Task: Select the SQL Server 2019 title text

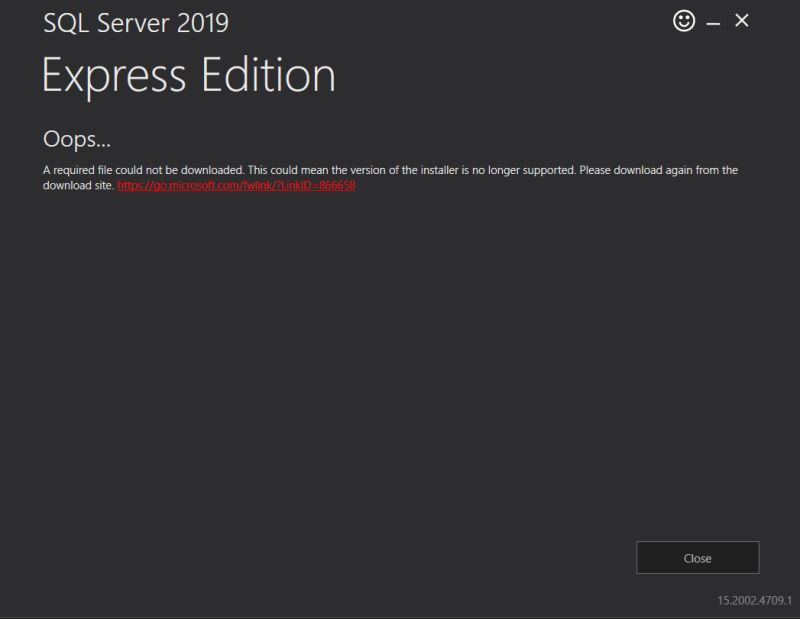Action: point(136,19)
